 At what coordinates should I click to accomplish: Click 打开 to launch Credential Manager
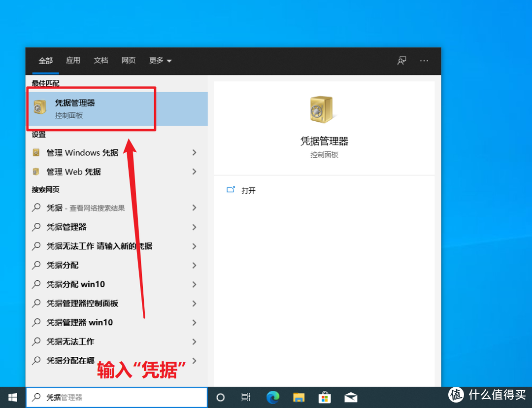coord(248,190)
